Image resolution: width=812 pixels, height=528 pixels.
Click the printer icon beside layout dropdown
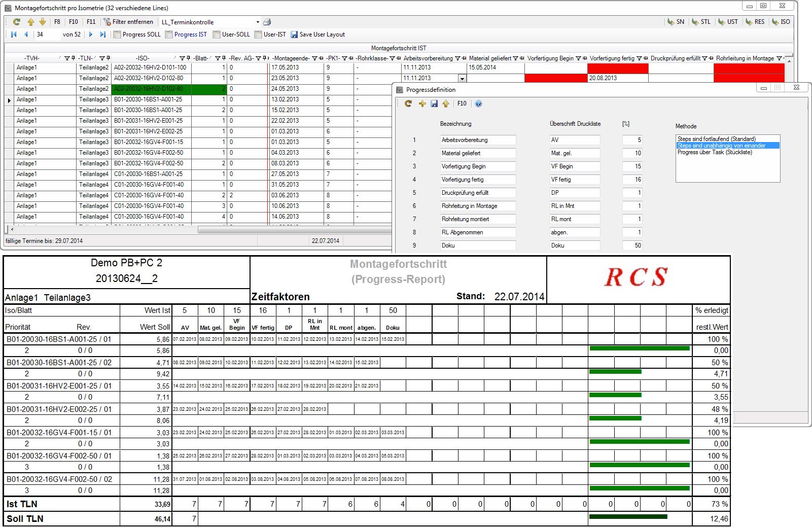tap(267, 22)
